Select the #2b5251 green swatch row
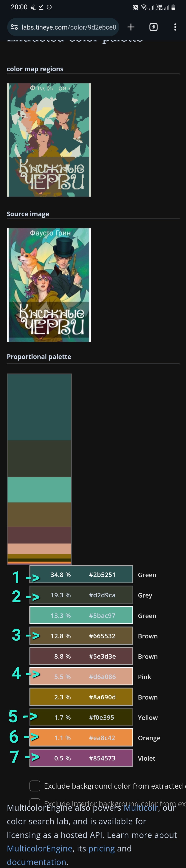186x868 pixels. [81, 575]
